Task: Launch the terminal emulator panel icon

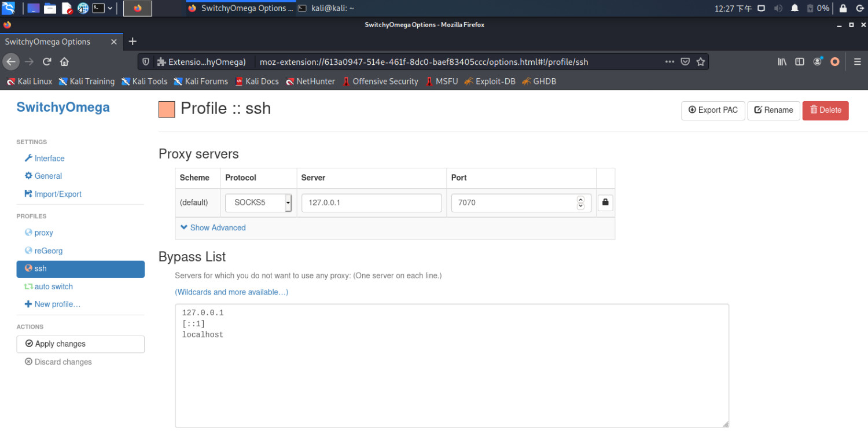Action: (99, 8)
